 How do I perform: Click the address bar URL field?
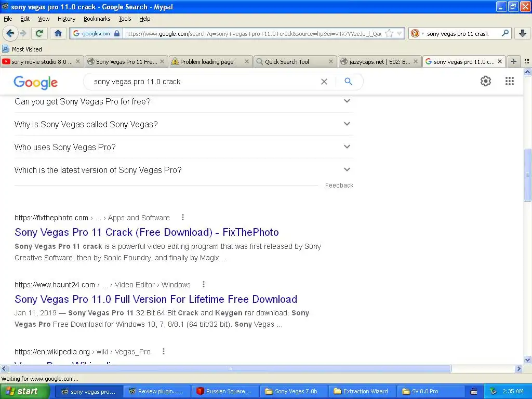pyautogui.click(x=253, y=34)
